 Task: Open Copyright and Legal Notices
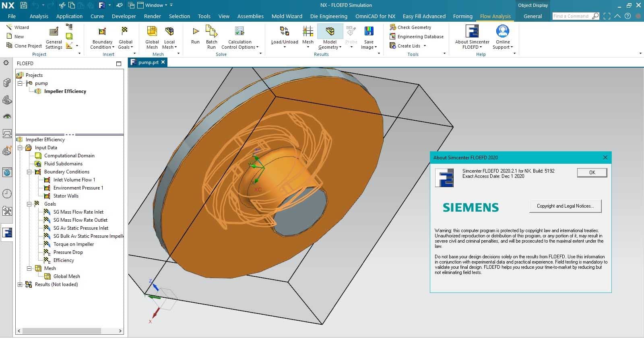(565, 206)
